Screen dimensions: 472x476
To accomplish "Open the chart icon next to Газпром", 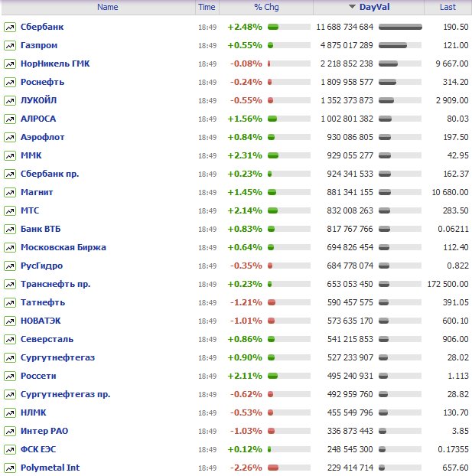I will tap(10, 45).
